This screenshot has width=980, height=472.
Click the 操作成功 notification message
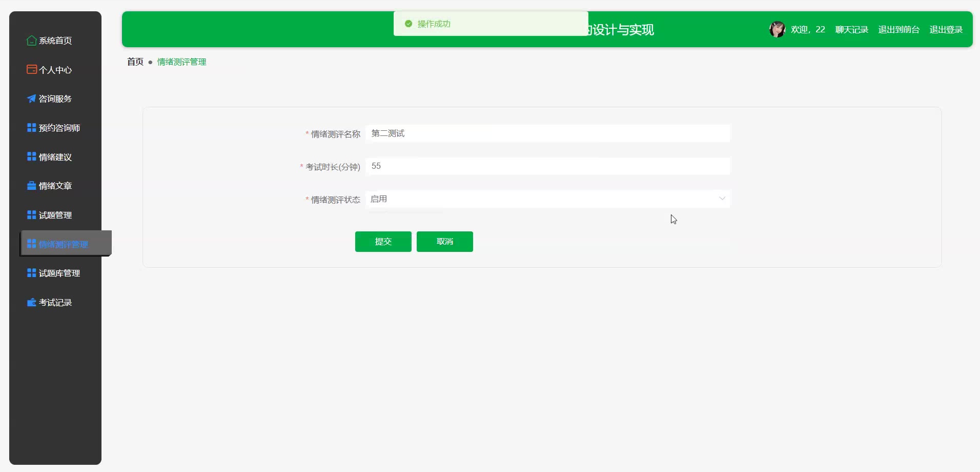(491, 24)
